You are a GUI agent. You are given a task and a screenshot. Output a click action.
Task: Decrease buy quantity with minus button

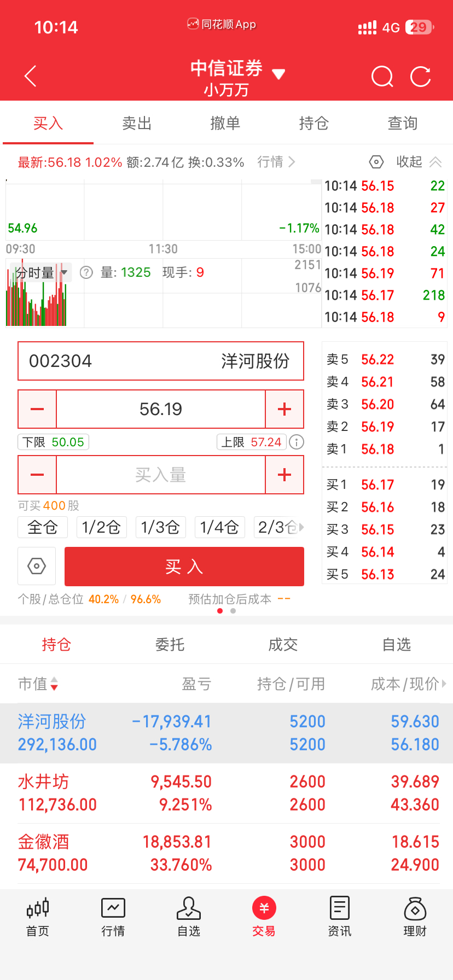point(37,475)
